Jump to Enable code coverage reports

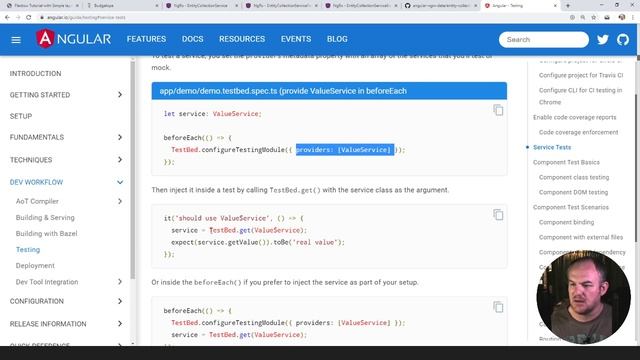coord(575,117)
